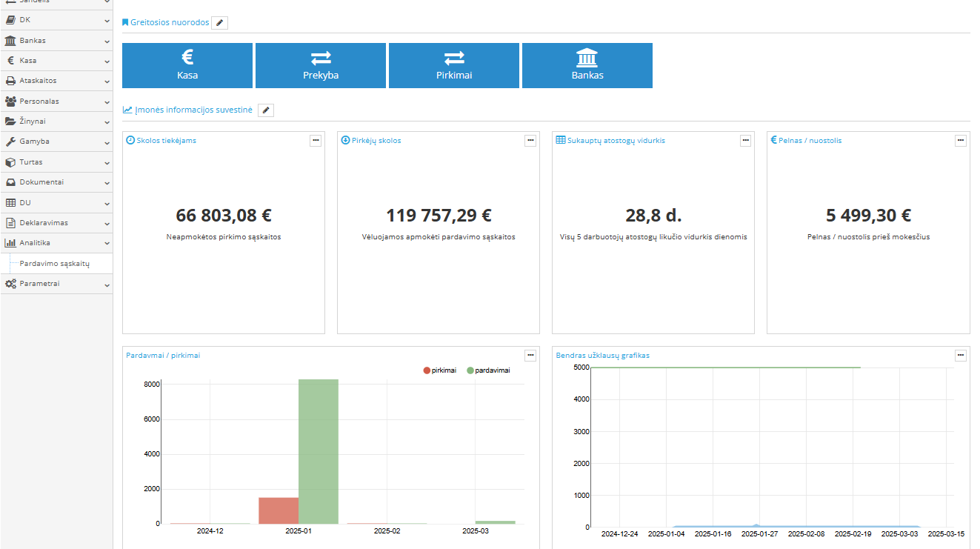
Task: Collapse the Analitika sidebar section
Action: [56, 242]
